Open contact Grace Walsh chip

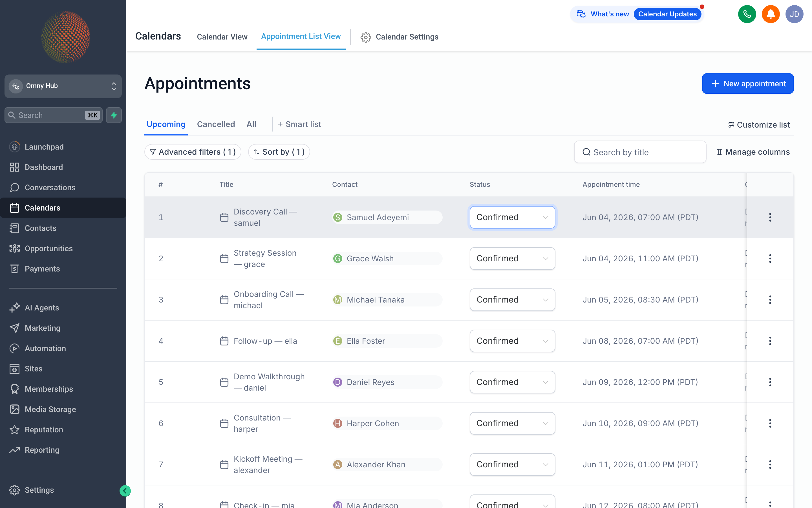click(387, 258)
